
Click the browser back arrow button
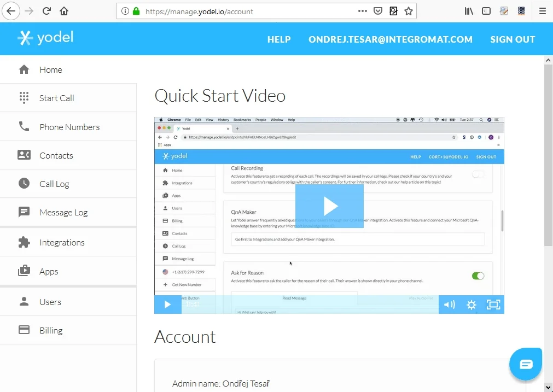click(x=11, y=11)
